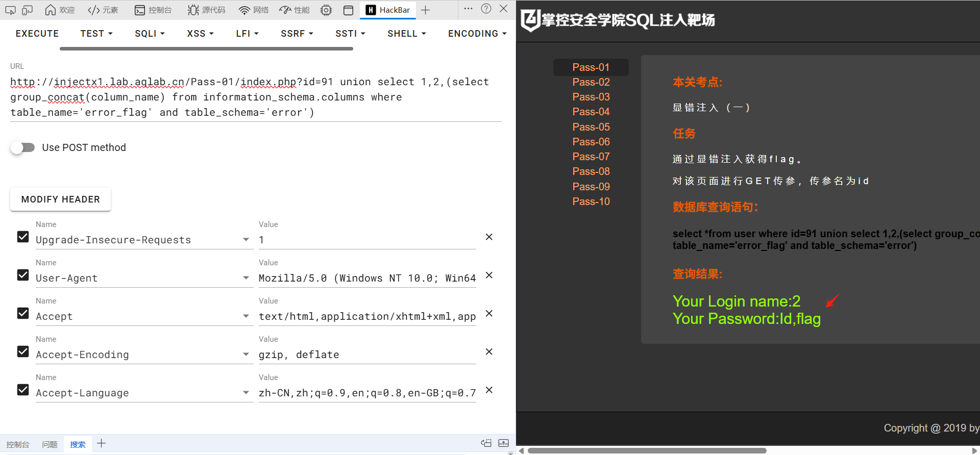The height and width of the screenshot is (455, 980).
Task: Edit the Upgrade-Insecure-Requests value field
Action: [367, 240]
